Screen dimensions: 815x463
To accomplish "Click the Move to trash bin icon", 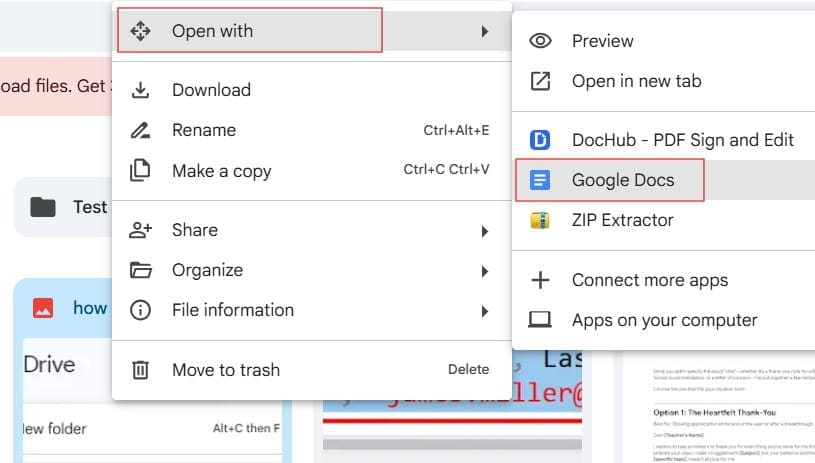I will click(140, 370).
